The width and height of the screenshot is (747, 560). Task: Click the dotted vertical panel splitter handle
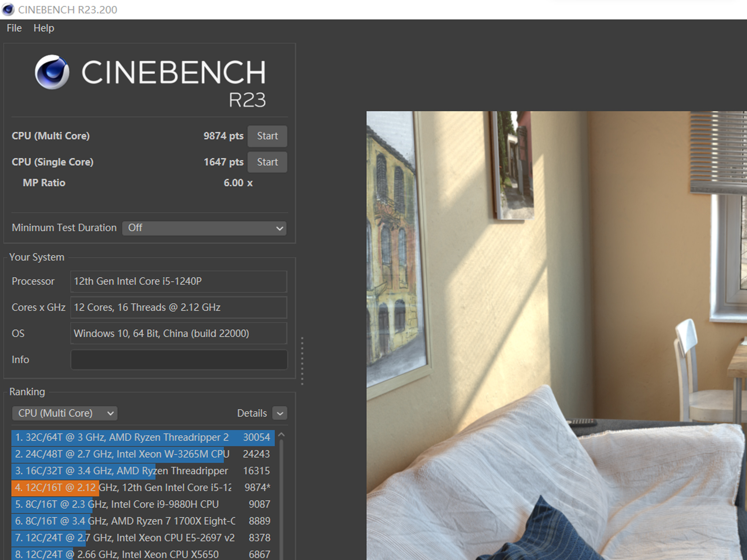click(302, 361)
